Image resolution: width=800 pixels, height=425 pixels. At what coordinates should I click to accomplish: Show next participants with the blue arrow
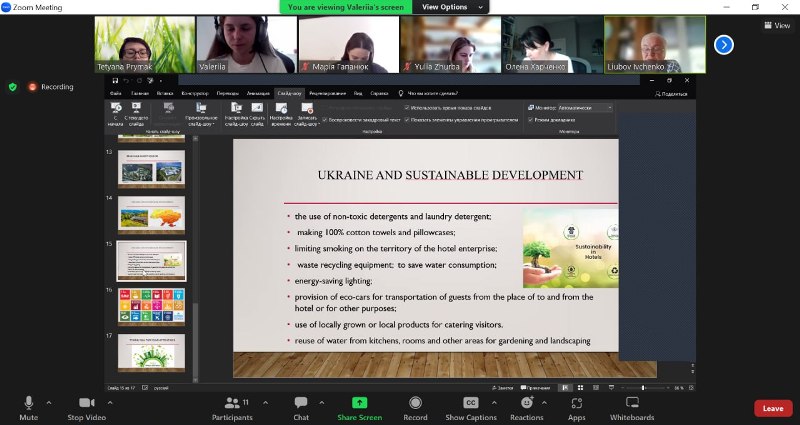click(x=723, y=44)
